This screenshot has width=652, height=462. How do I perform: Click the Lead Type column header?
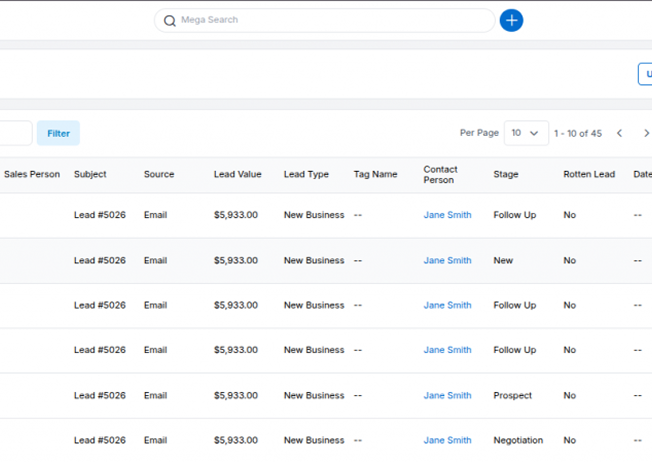pos(306,174)
